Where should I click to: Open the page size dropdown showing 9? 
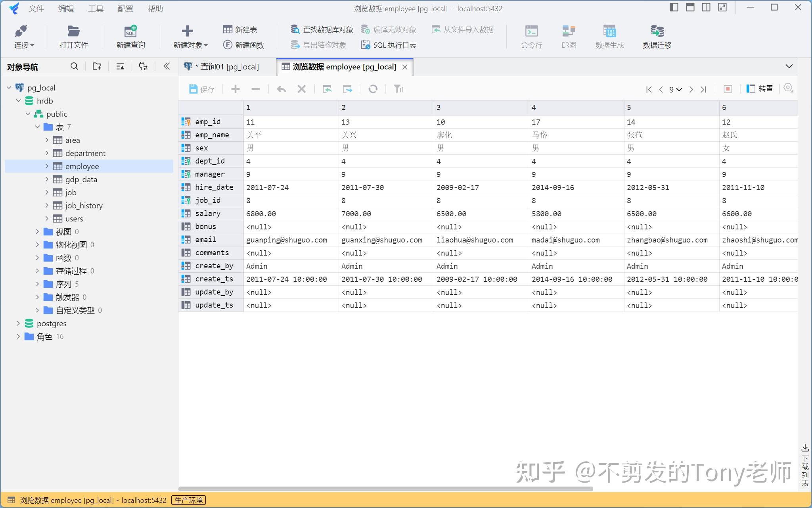tap(675, 89)
